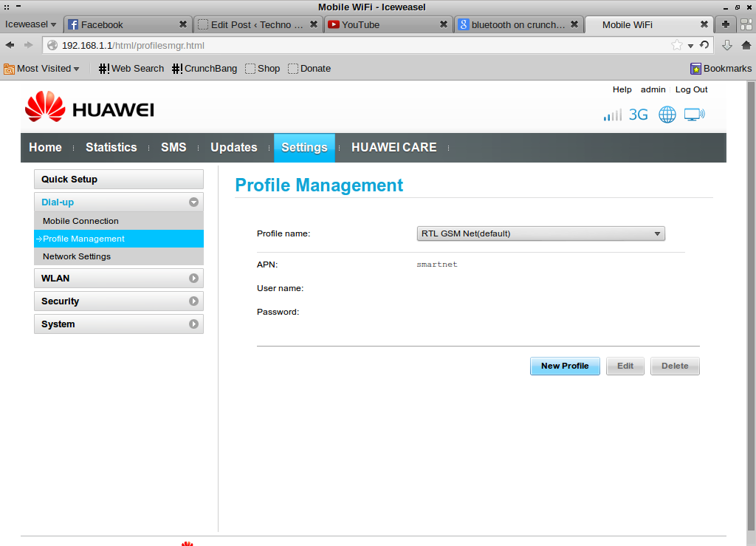Click the globe internet connection icon
This screenshot has height=546, width=756.
click(667, 115)
